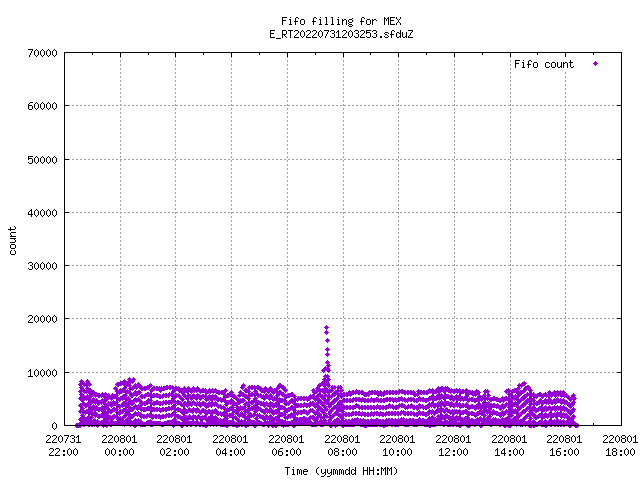This screenshot has height=480, width=640.
Task: Click the topmost data point of the spike
Action: pyautogui.click(x=327, y=328)
